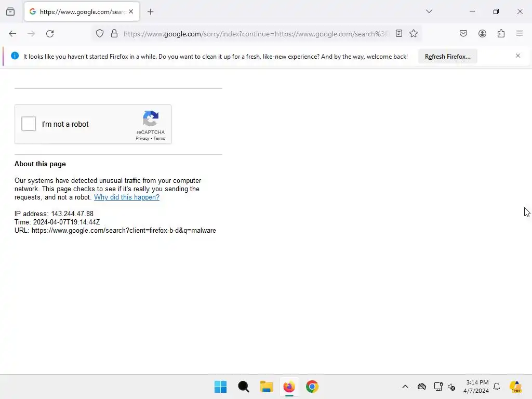Open the network display tray icon
The width and height of the screenshot is (532, 399).
438,387
